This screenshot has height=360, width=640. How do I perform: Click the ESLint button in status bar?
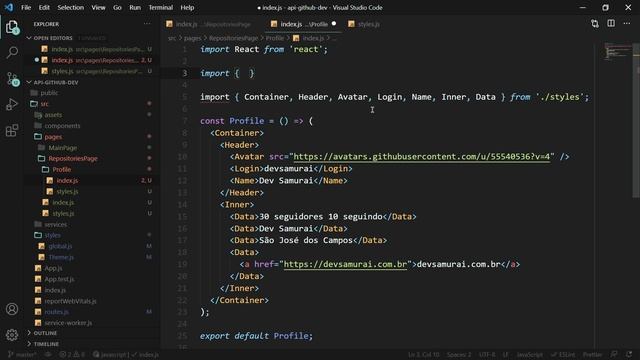(563, 355)
